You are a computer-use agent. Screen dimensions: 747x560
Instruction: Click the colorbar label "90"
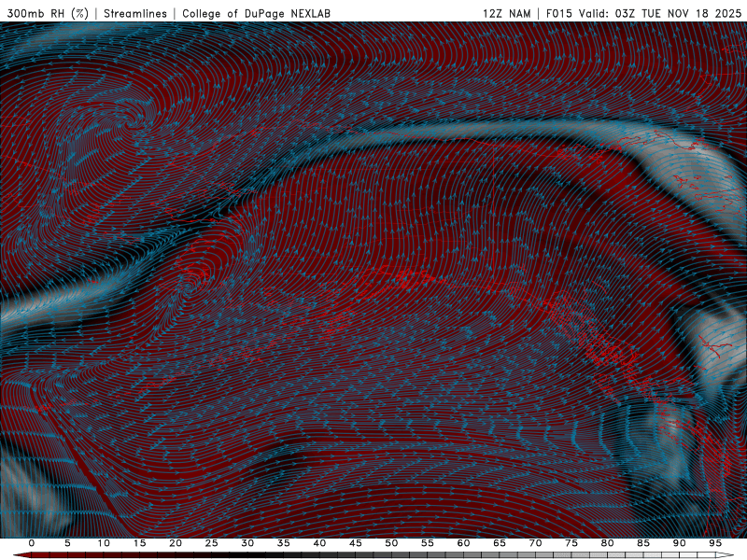(679, 543)
